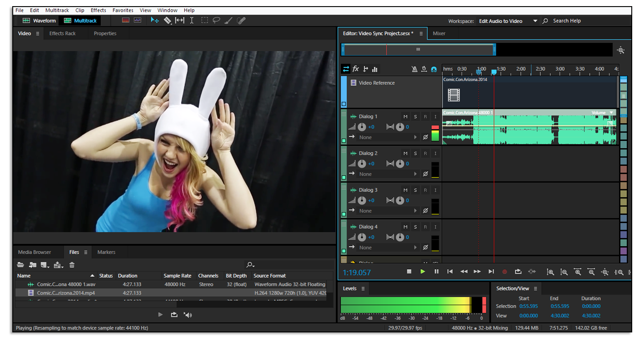Show the fx effects track controls

tap(356, 69)
